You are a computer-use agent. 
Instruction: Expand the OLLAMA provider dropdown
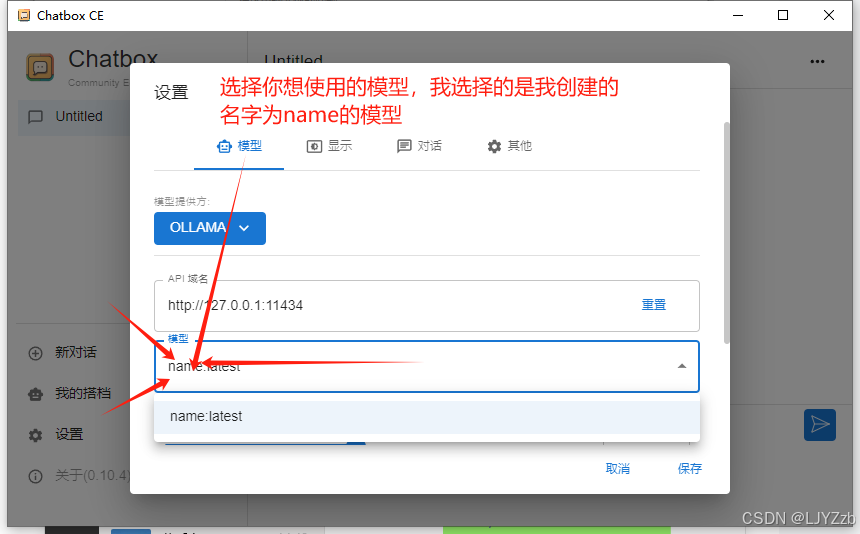point(210,228)
